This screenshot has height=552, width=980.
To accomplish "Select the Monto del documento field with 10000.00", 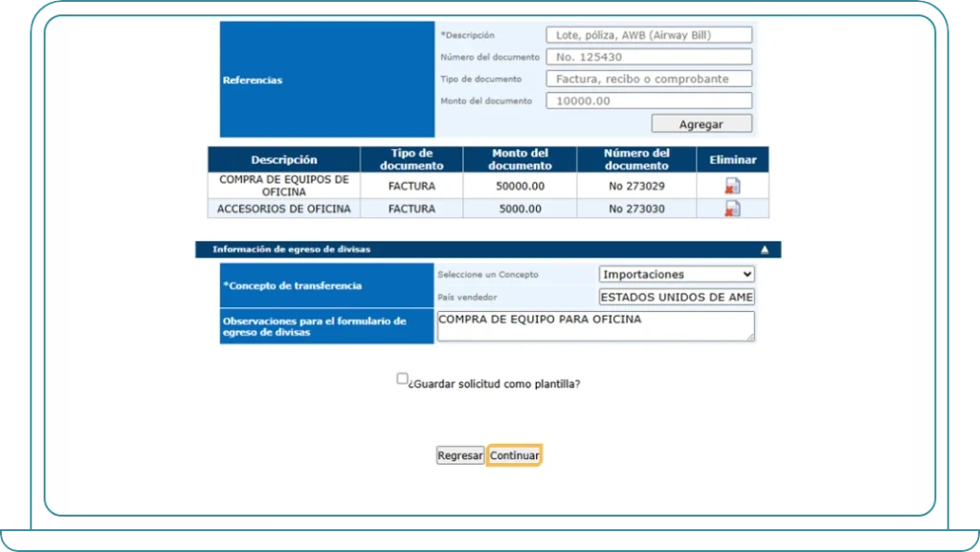I will coord(649,100).
